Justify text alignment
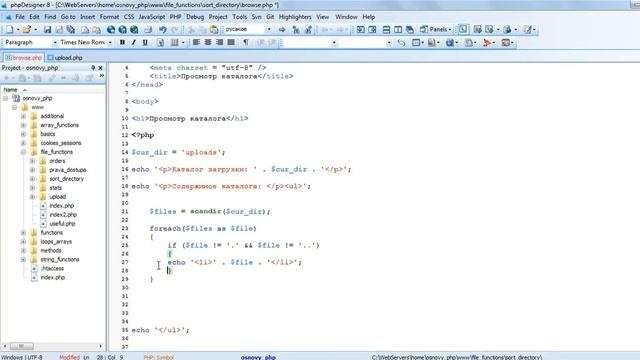This screenshot has width=640, height=360. pos(231,42)
